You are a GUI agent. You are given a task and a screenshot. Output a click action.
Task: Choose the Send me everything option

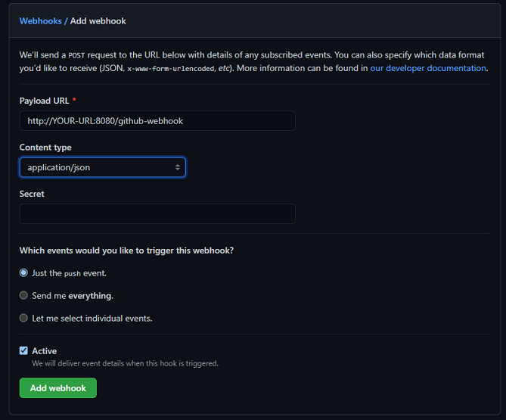(x=23, y=295)
